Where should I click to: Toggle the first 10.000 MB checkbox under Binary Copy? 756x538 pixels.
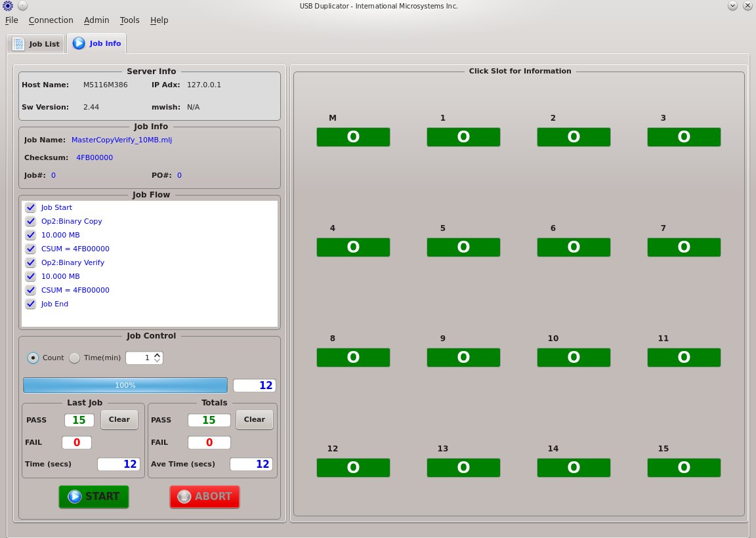30,235
